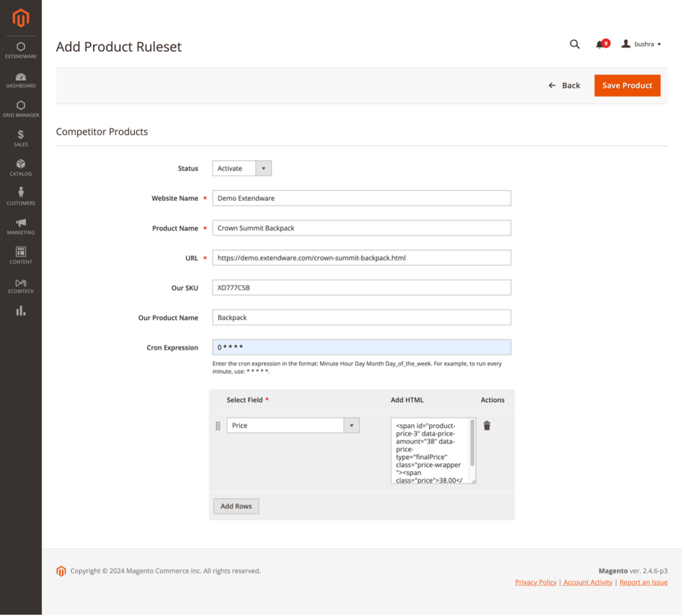Grab the drag handle of Price row

[x=218, y=427]
